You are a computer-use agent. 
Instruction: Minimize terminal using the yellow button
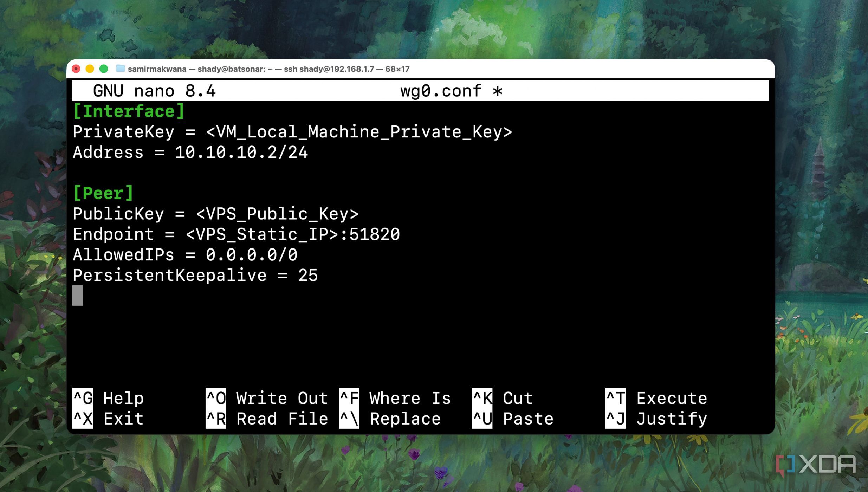pyautogui.click(x=90, y=69)
